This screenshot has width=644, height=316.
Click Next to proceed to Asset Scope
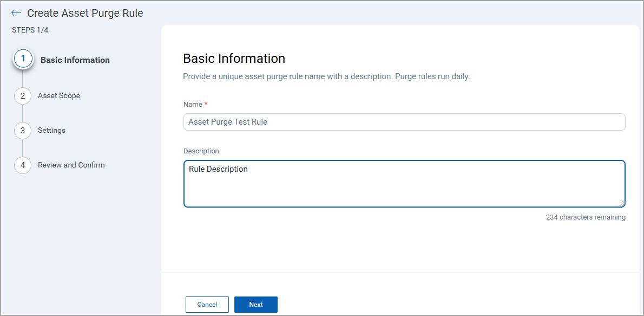click(x=255, y=304)
